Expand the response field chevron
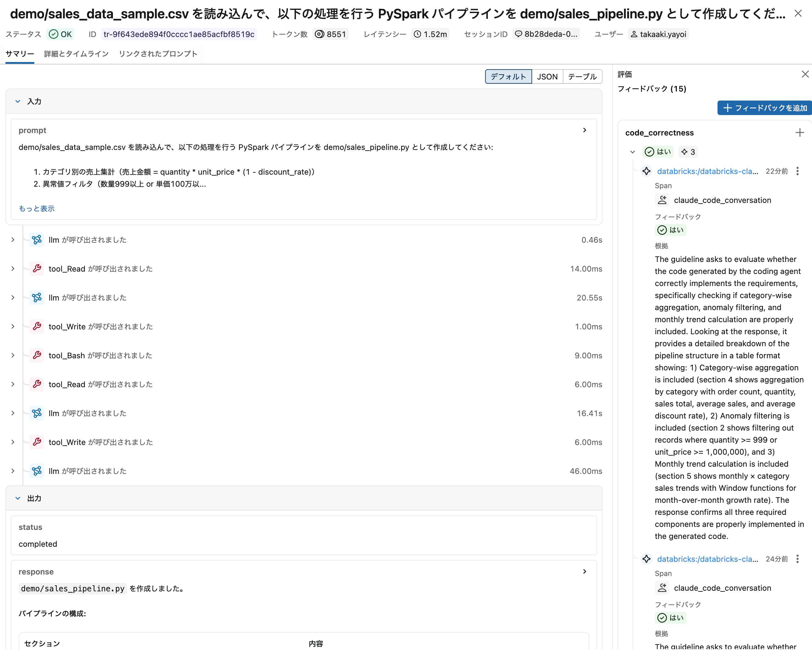The width and height of the screenshot is (812, 666). (584, 571)
